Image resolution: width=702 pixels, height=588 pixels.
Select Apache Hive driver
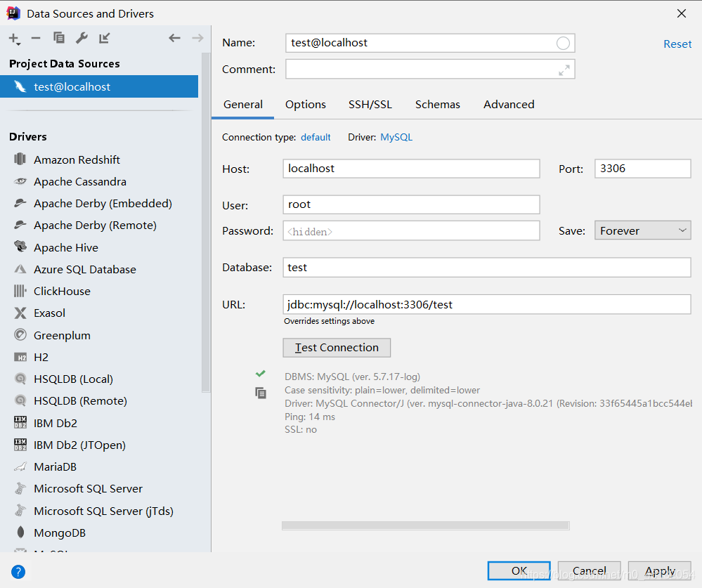pos(99,247)
